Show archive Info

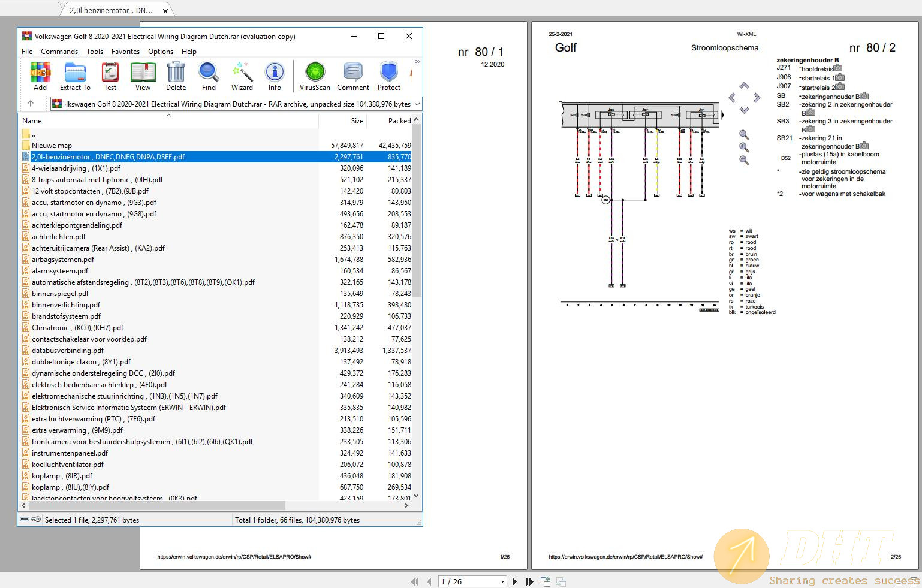click(x=275, y=77)
